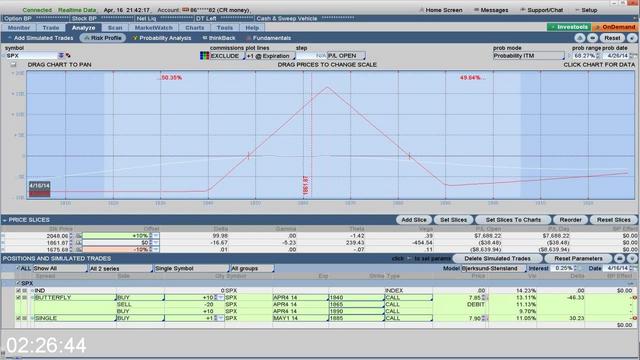Click the step N/A field
This screenshot has width=640, height=360.
[311, 56]
